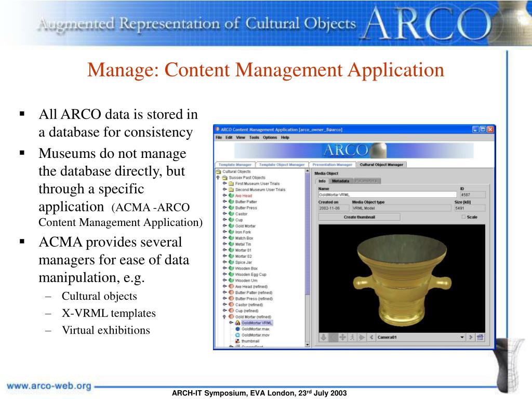Screen dimensions: 532x399
Task: Click the green icon beside Spice Jar
Action: (231, 262)
